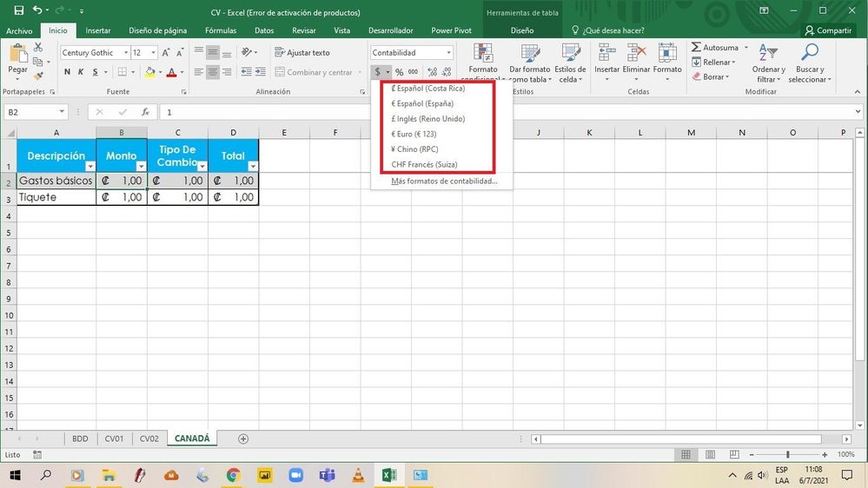868x488 pixels.
Task: Toggle Ajustar texto wrap option
Action: pyautogui.click(x=302, y=53)
